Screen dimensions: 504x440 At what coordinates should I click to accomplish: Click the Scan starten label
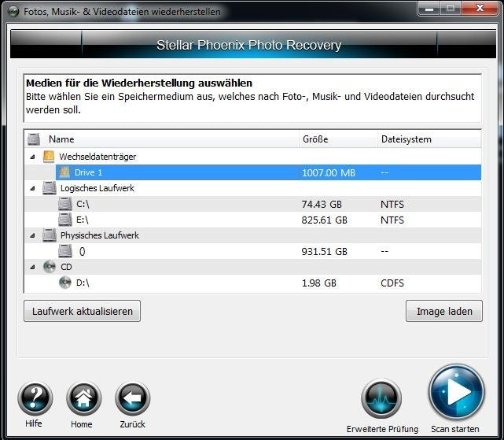pos(454,429)
